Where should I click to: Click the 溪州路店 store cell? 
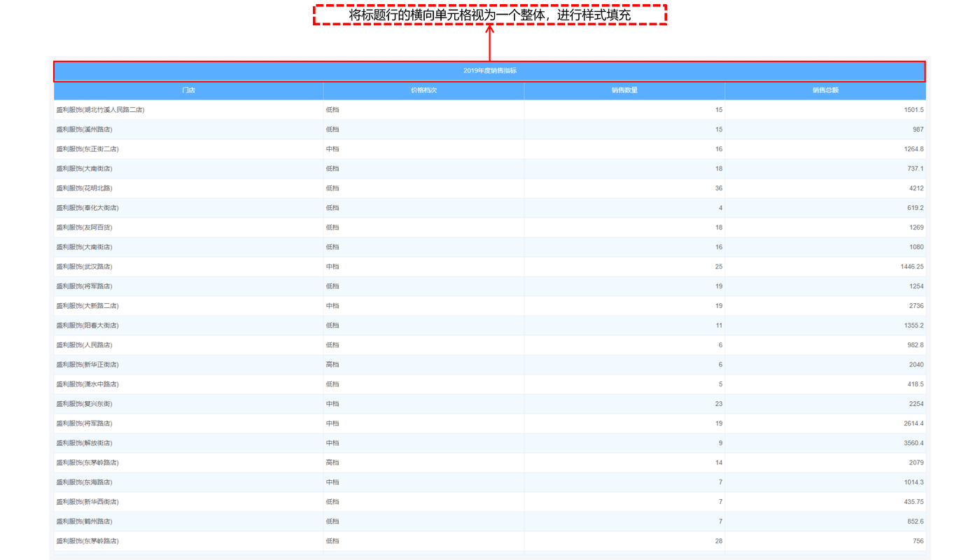(84, 129)
